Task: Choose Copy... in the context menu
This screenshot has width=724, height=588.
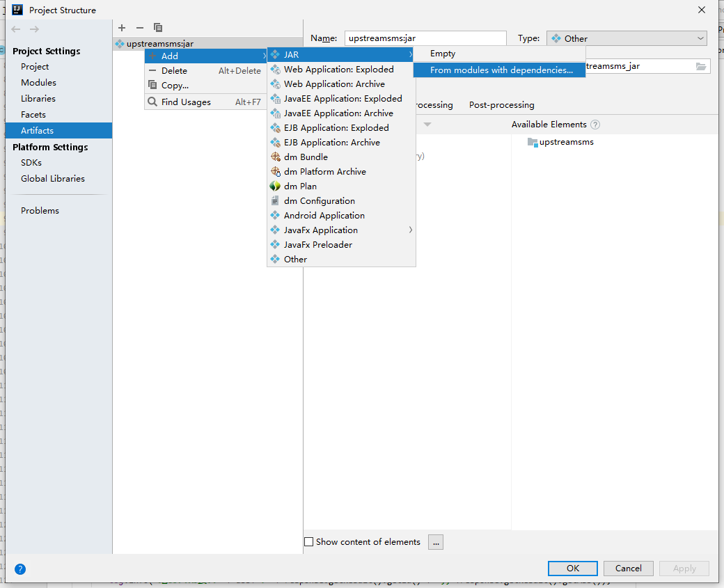Action: point(206,86)
